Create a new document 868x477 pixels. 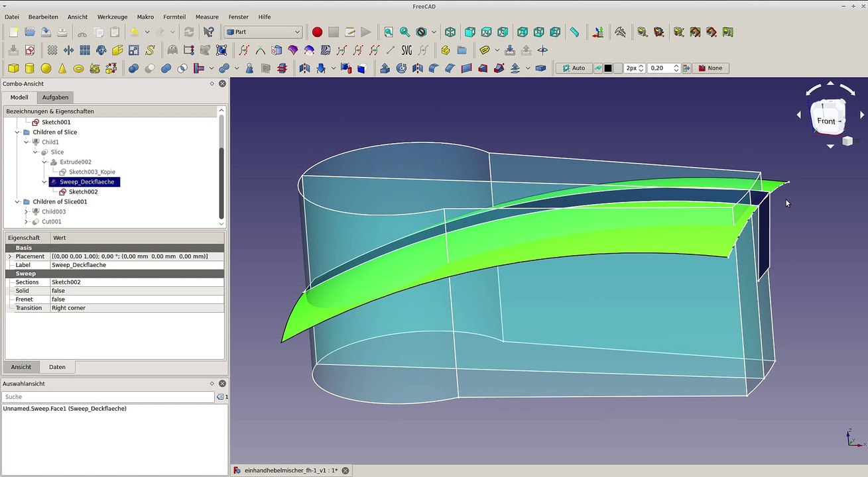coord(13,32)
